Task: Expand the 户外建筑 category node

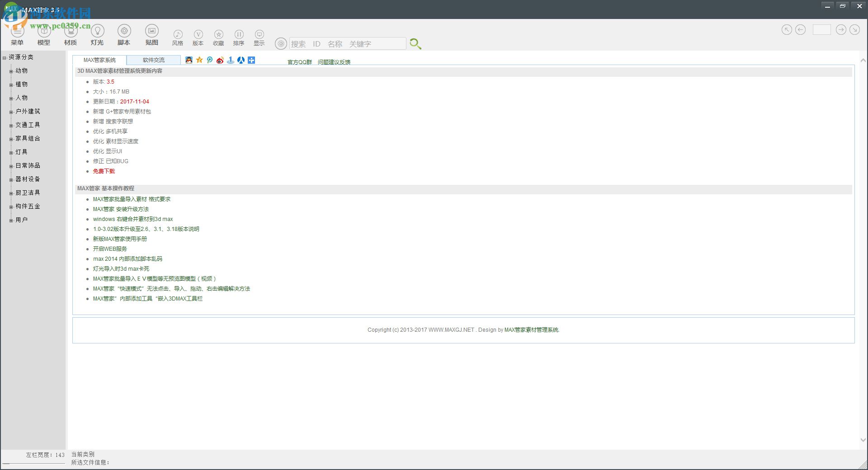Action: [x=11, y=112]
